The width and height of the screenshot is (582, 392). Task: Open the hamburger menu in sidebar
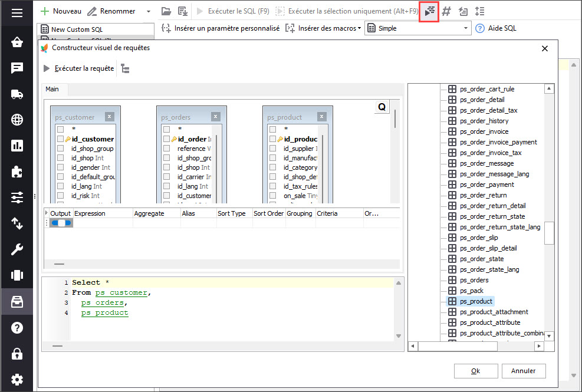[17, 13]
